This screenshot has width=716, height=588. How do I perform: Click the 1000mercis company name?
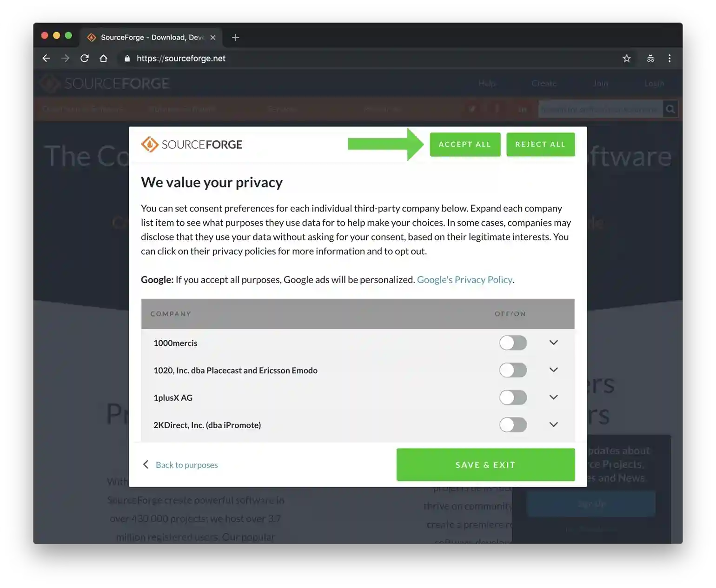175,343
